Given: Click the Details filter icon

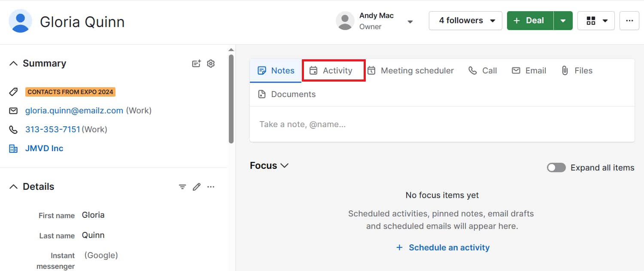Looking at the screenshot, I should (x=182, y=187).
